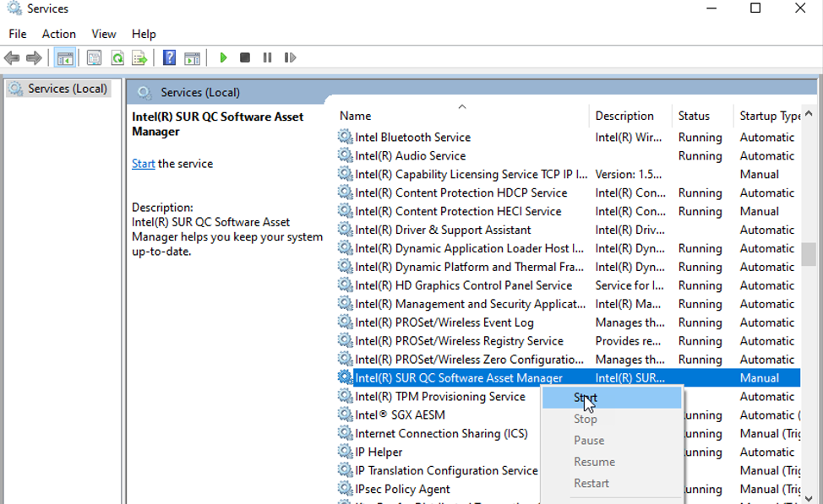
Task: Select Intel(R) Management and Security Application service name
Action: (471, 304)
